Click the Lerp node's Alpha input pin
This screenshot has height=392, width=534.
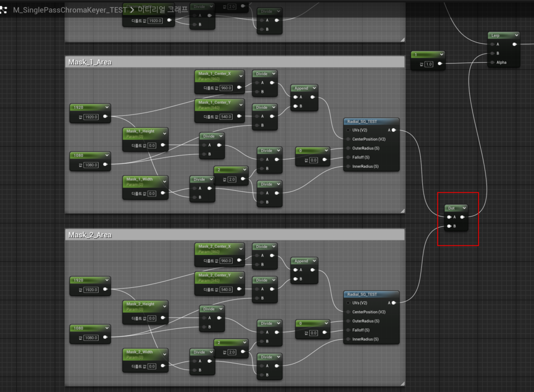click(492, 62)
